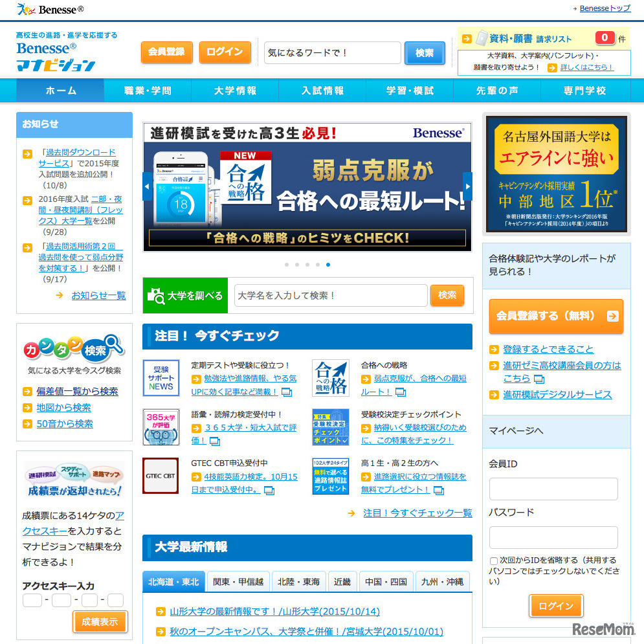644x644 pixels.
Task: Open 勉強法や進路情報 link
Action: [x=244, y=385]
